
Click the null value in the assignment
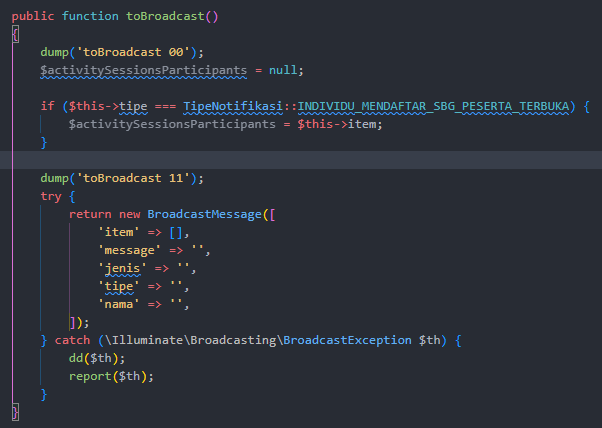click(282, 70)
